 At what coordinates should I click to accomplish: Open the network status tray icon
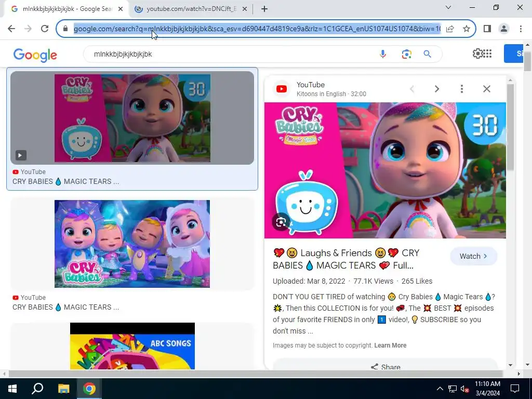click(453, 389)
